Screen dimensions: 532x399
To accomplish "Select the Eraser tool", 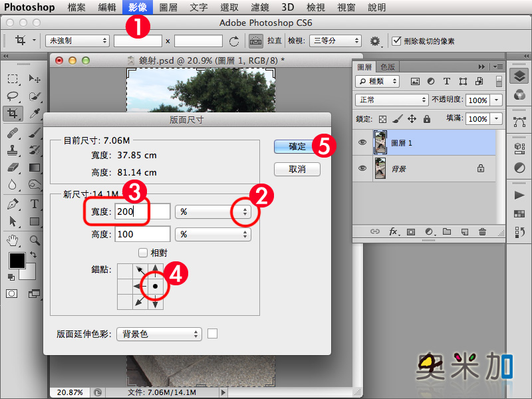I will click(13, 168).
